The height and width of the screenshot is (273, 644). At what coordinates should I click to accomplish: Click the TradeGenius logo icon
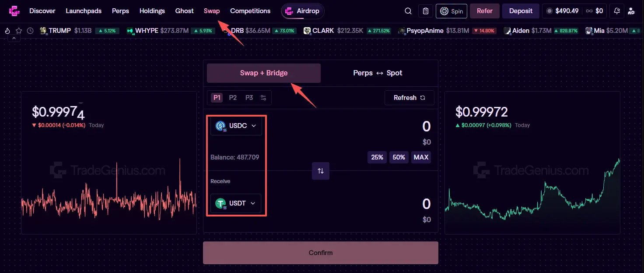tap(14, 11)
